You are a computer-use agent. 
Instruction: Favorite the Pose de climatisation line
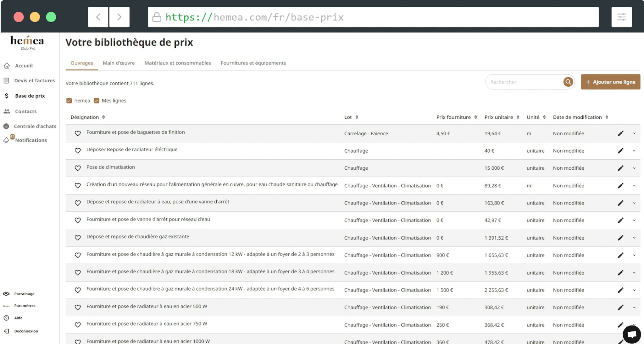(78, 168)
